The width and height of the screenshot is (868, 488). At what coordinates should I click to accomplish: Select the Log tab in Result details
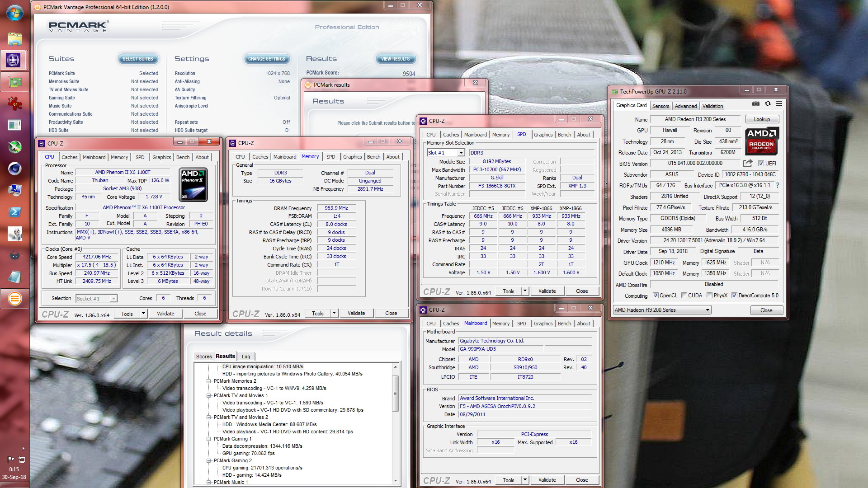246,357
